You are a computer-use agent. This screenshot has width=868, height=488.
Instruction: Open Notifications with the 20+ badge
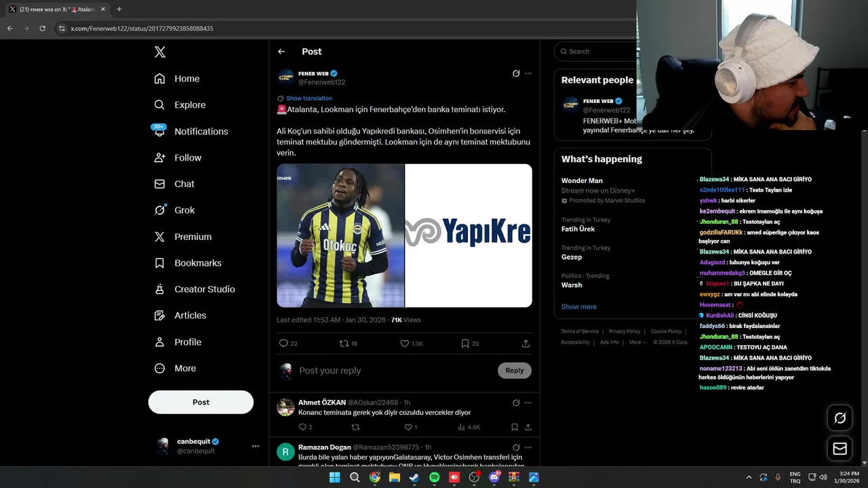click(191, 131)
